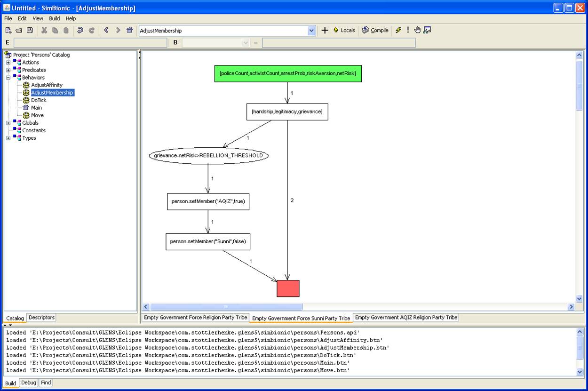
Task: Click the hand breakpoint toolbar icon
Action: 417,30
